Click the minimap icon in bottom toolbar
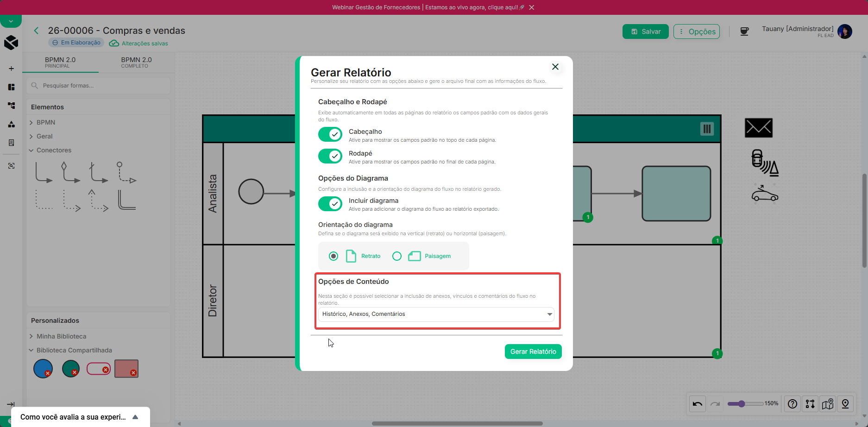The height and width of the screenshot is (427, 868). tap(828, 404)
